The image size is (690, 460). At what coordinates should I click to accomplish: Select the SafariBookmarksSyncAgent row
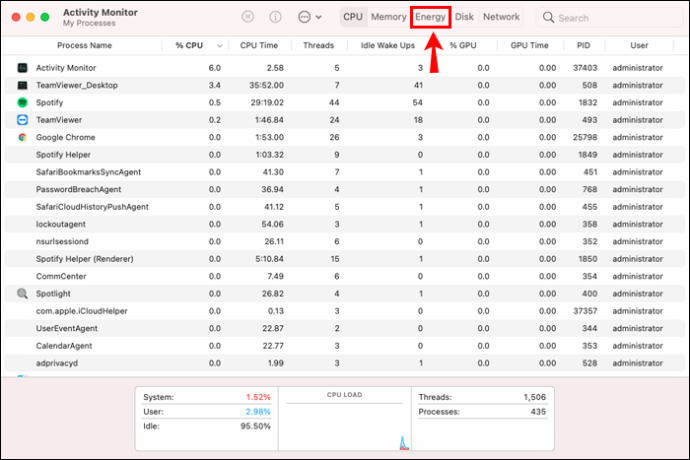click(345, 172)
